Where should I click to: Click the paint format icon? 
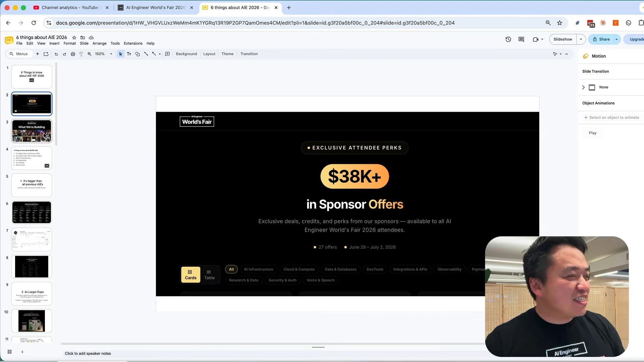click(x=81, y=54)
